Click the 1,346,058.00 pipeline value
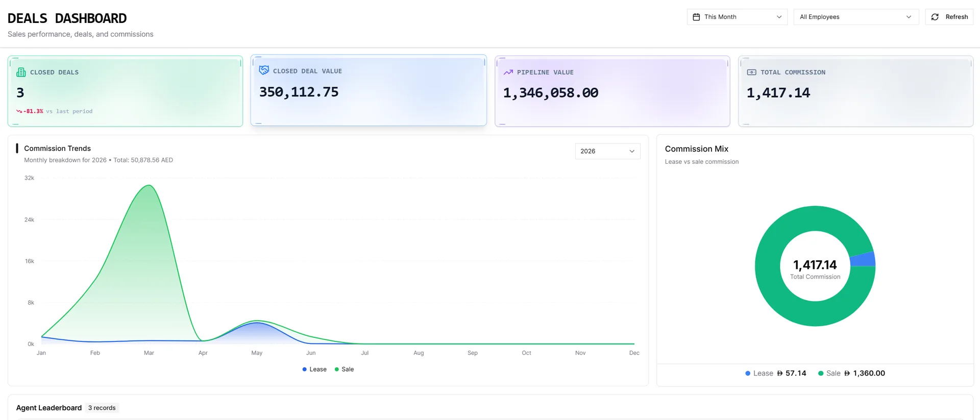The width and height of the screenshot is (980, 420). [551, 93]
